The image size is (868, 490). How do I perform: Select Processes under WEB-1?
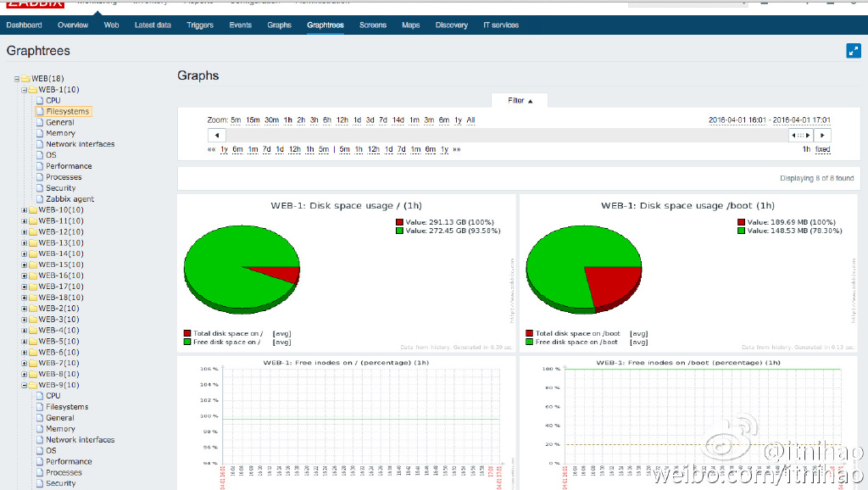pyautogui.click(x=64, y=177)
